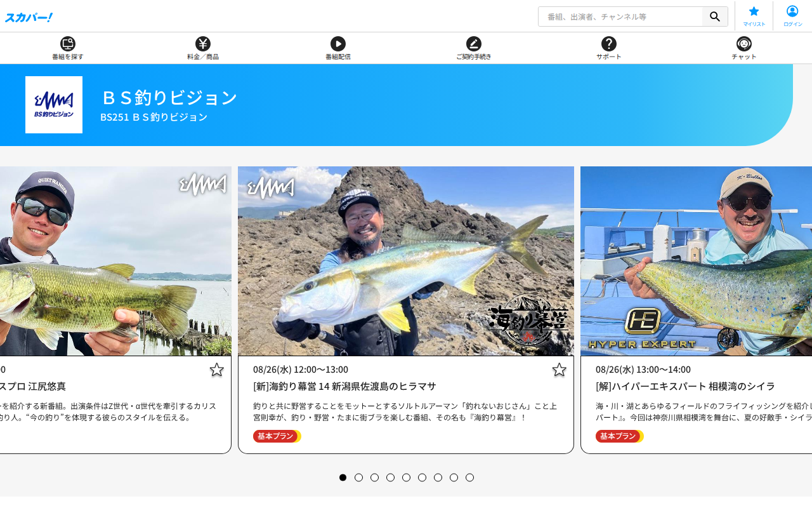The image size is (812, 508).
Task: Select the ninth carousel dot
Action: pos(469,478)
